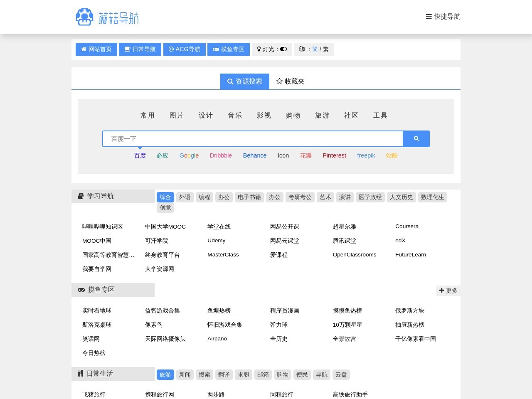This screenshot has height=399, width=532.
Task: Open Coursera link
Action: tap(407, 227)
